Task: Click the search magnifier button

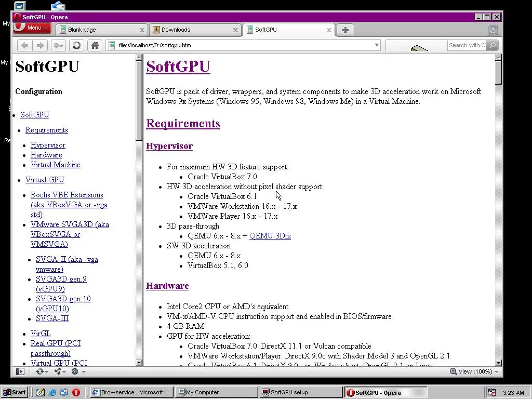Action: pos(492,45)
